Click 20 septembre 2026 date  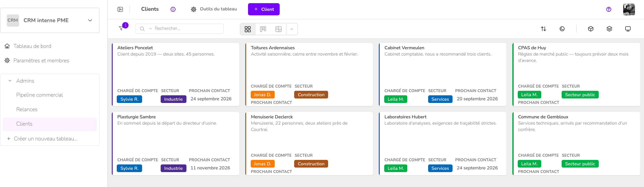[x=477, y=99]
